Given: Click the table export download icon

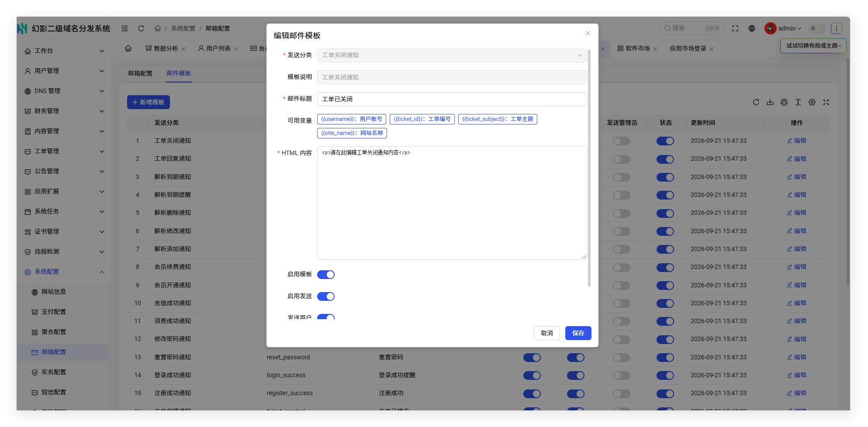Looking at the screenshot, I should pyautogui.click(x=770, y=102).
